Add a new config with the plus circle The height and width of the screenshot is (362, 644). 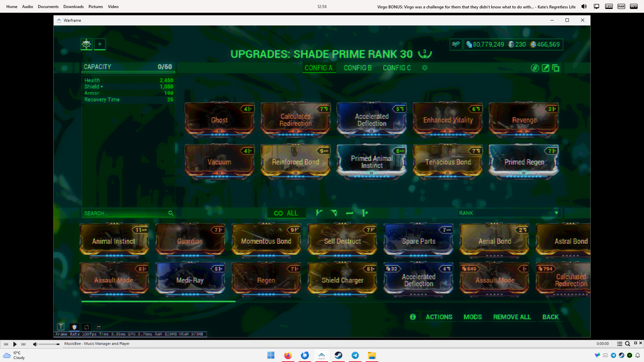pyautogui.click(x=425, y=68)
